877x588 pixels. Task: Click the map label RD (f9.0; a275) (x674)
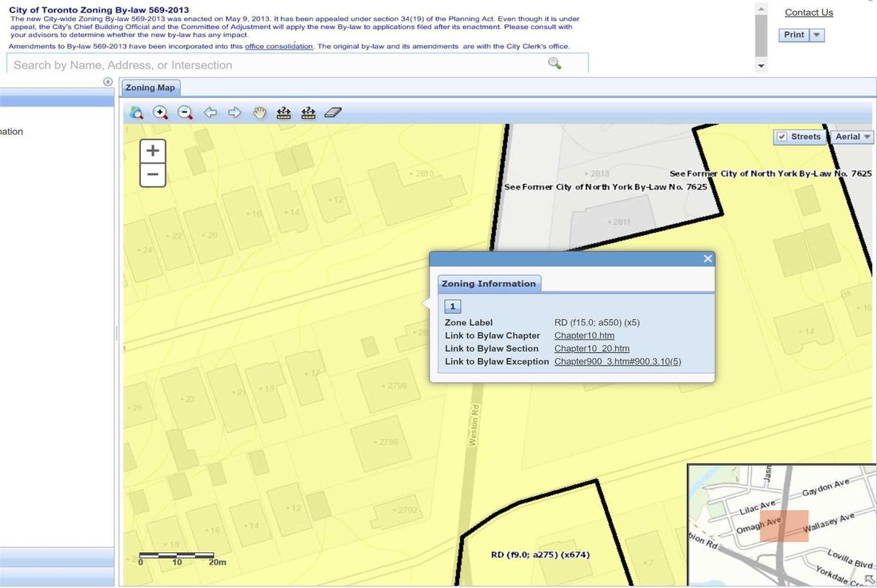pos(540,554)
